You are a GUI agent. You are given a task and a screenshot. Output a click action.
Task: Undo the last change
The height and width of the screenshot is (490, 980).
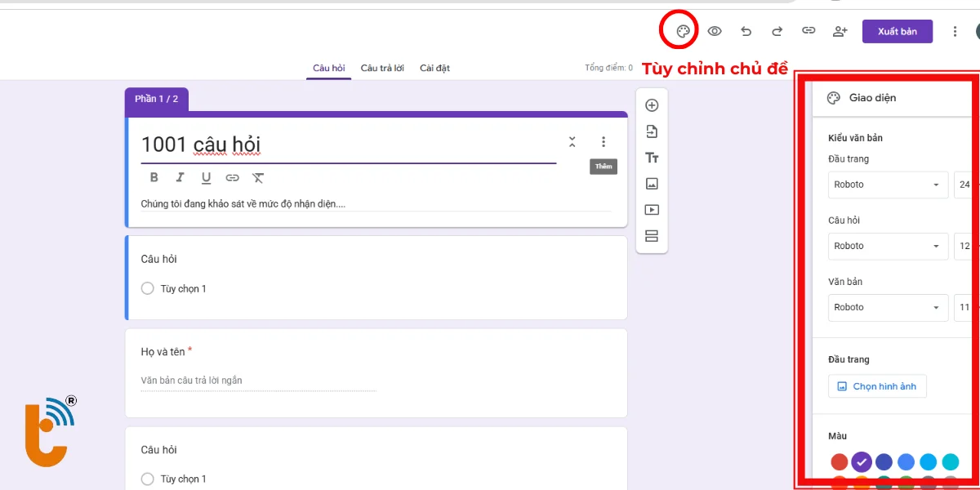pos(746,32)
